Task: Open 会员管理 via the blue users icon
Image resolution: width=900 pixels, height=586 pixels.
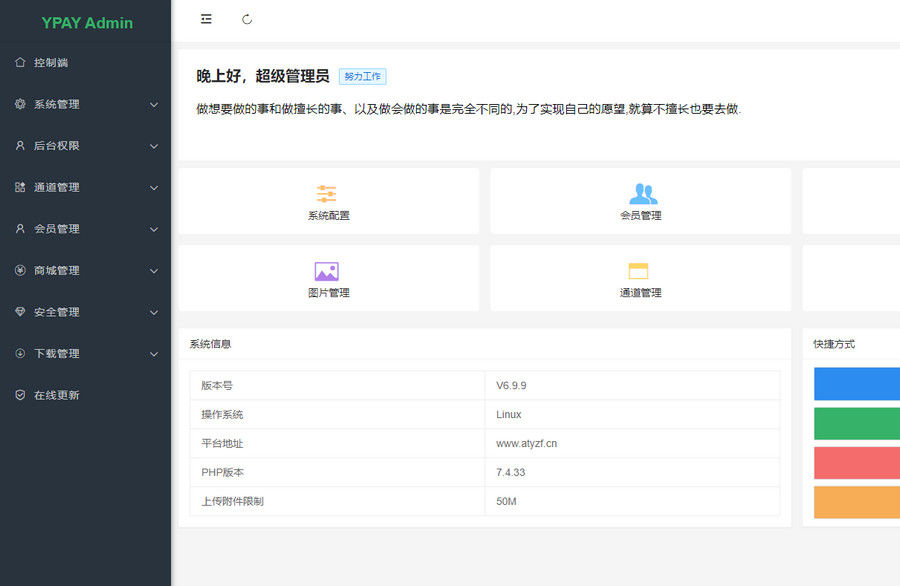Action: pyautogui.click(x=641, y=200)
